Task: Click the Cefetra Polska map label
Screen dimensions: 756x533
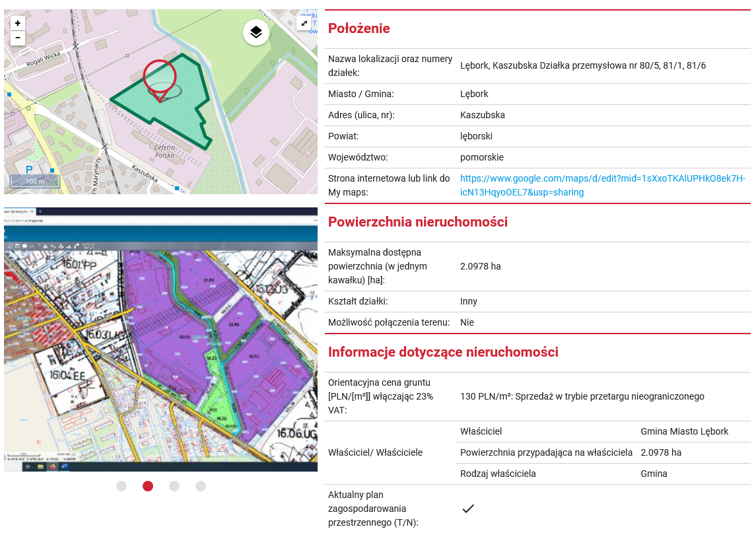Action: click(x=164, y=151)
